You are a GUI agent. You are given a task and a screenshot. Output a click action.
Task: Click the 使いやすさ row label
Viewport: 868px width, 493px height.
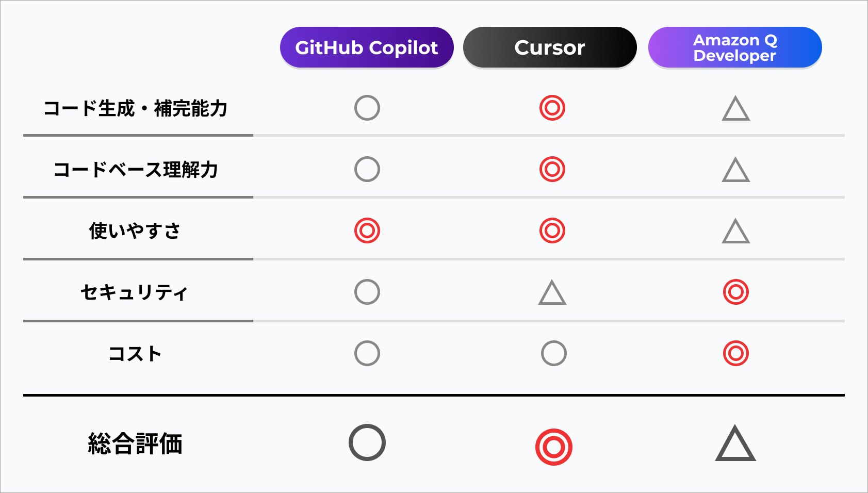click(x=135, y=231)
